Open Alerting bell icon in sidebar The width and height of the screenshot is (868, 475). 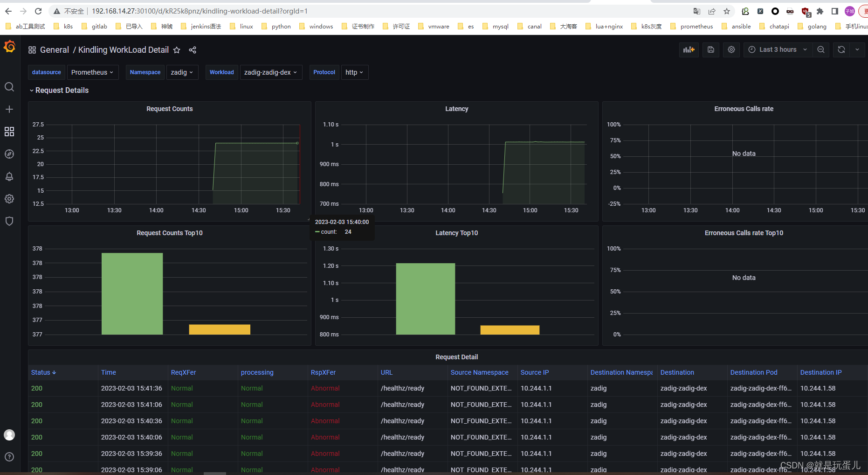[9, 176]
